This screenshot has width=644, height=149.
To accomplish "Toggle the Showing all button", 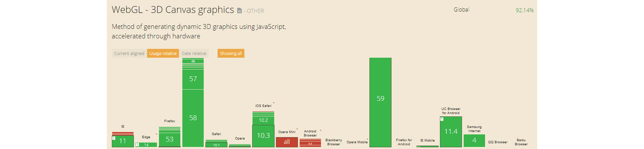I will [x=231, y=53].
